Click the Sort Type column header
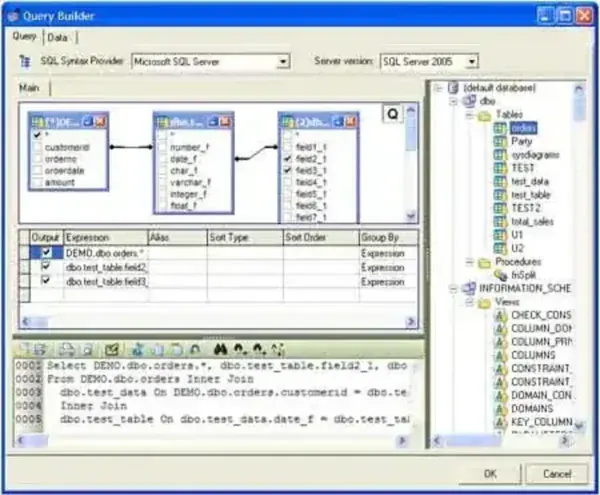 coord(245,238)
